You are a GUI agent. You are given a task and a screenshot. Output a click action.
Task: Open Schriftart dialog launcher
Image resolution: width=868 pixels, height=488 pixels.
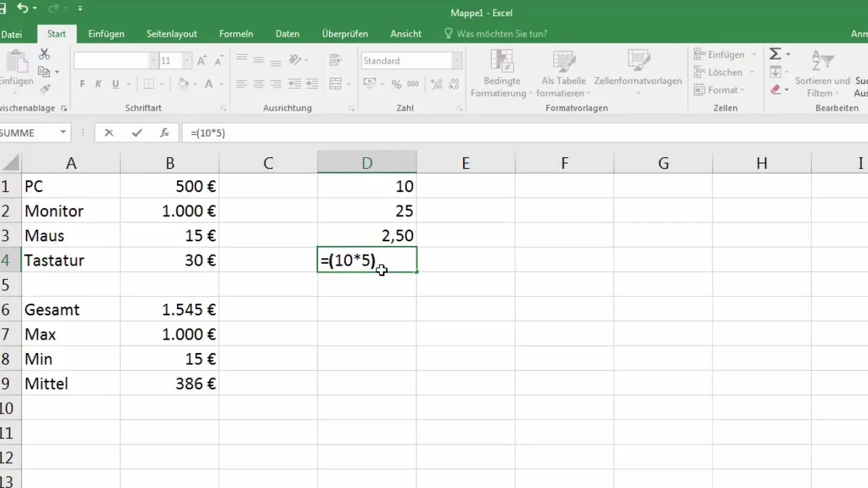click(224, 108)
